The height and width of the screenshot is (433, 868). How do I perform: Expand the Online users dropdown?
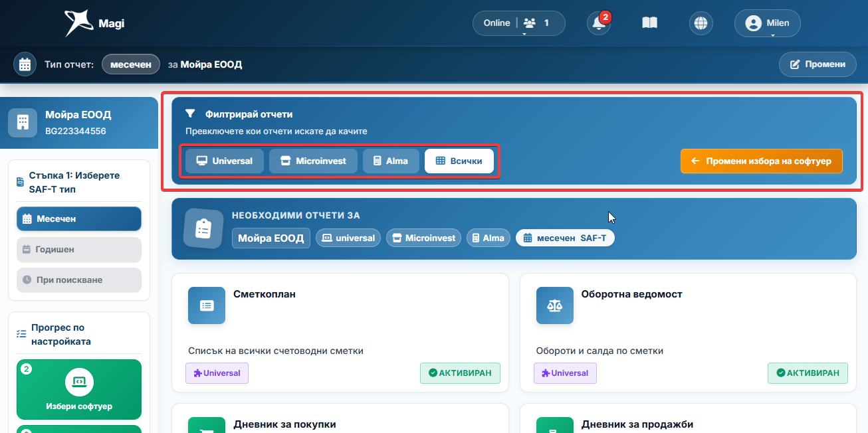[518, 23]
